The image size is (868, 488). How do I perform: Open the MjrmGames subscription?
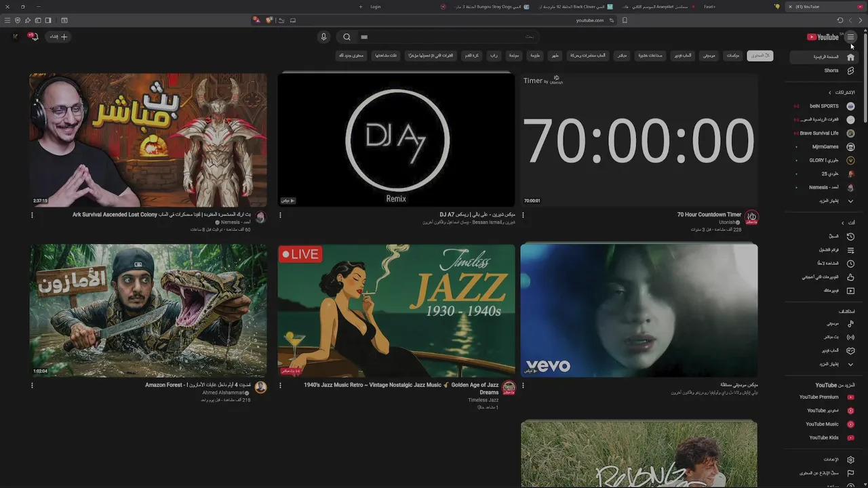[x=825, y=146]
